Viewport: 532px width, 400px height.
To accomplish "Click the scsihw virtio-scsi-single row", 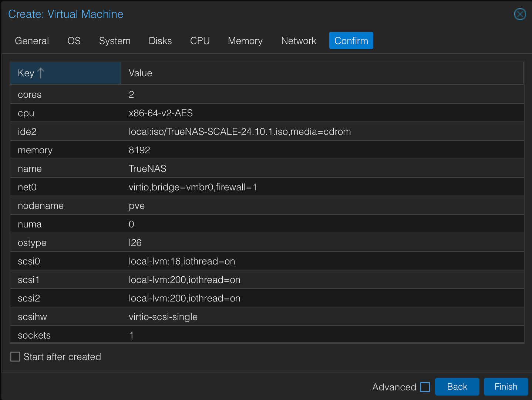I will [x=266, y=317].
